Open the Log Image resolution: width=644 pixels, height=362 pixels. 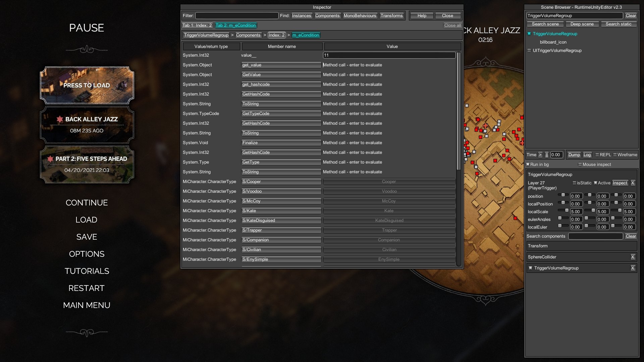(x=587, y=155)
